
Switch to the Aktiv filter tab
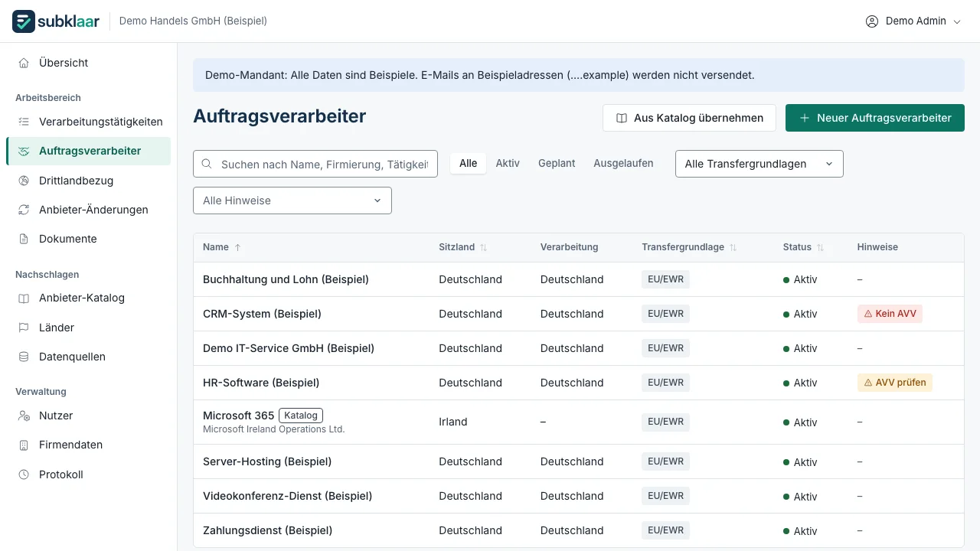[x=508, y=163]
